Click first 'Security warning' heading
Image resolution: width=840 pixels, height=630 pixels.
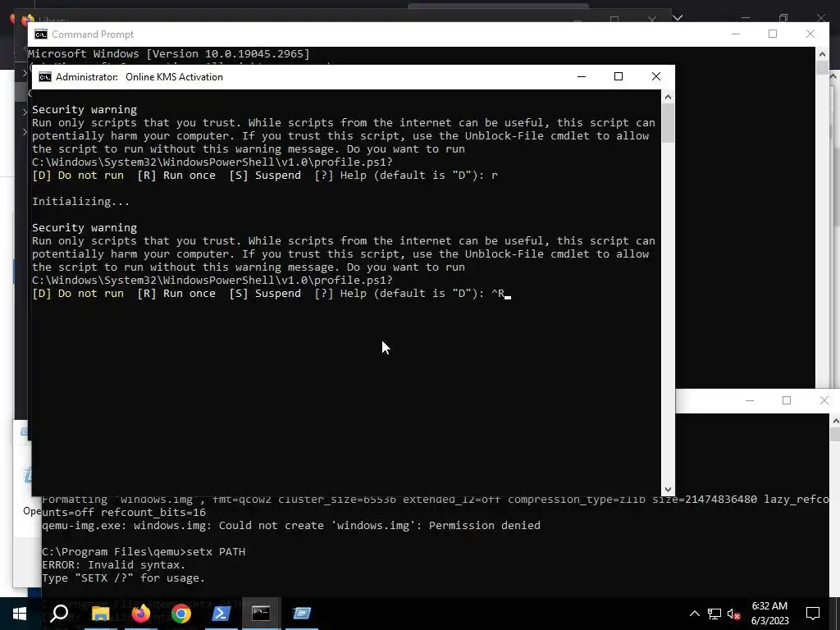pyautogui.click(x=84, y=109)
